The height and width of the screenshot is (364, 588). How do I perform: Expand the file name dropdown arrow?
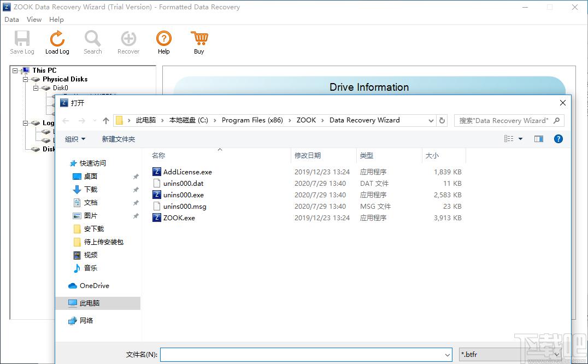448,355
